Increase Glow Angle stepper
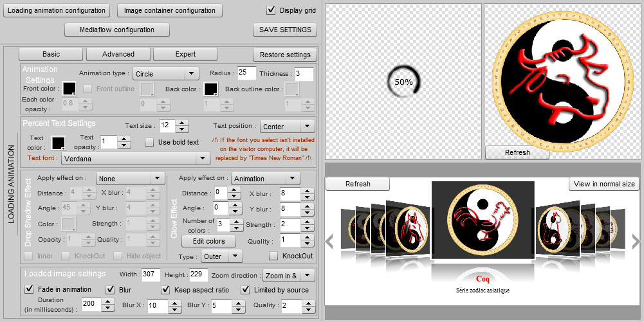 point(234,205)
